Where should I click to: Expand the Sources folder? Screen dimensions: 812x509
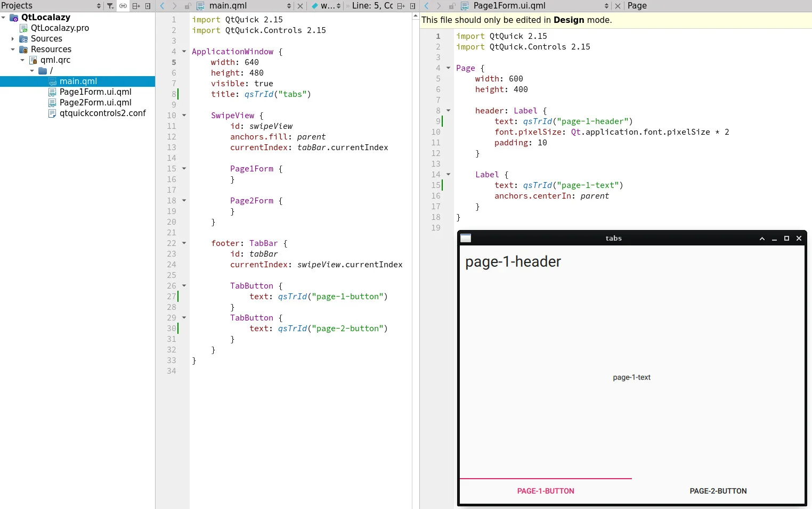point(13,39)
